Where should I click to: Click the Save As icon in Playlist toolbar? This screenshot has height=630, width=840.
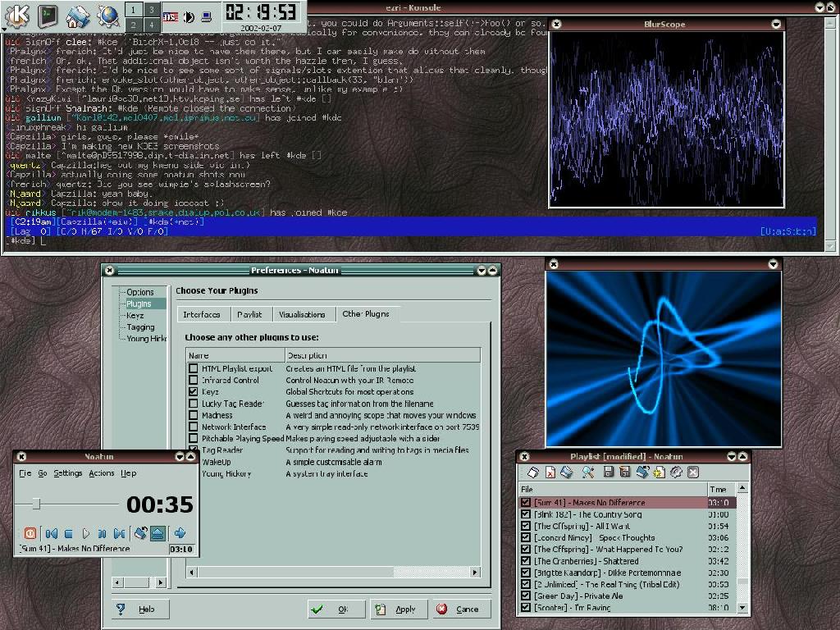pyautogui.click(x=624, y=472)
